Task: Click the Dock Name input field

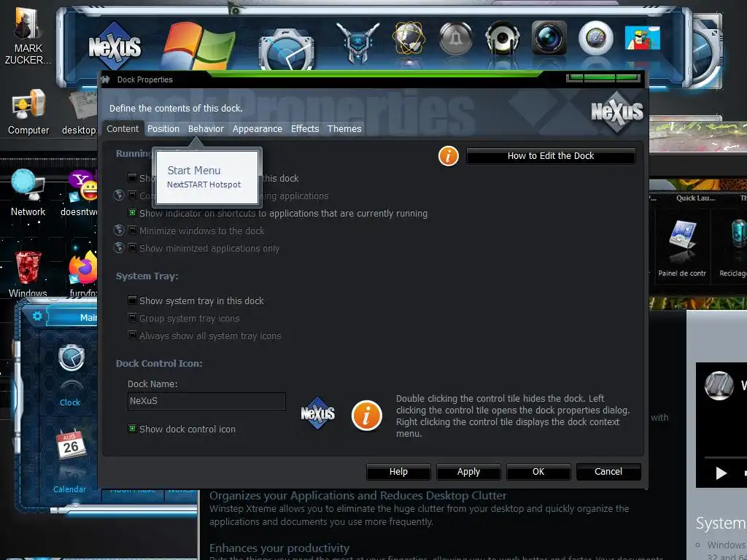Action: pos(206,401)
